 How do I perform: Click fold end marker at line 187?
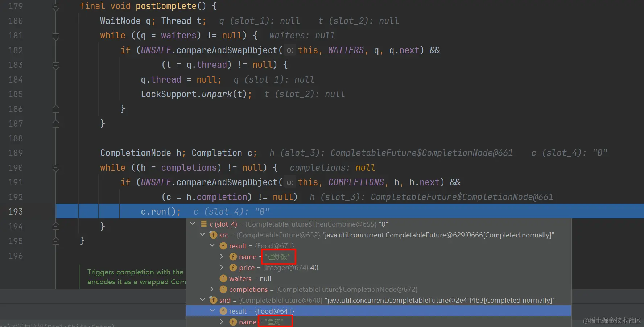pyautogui.click(x=56, y=124)
